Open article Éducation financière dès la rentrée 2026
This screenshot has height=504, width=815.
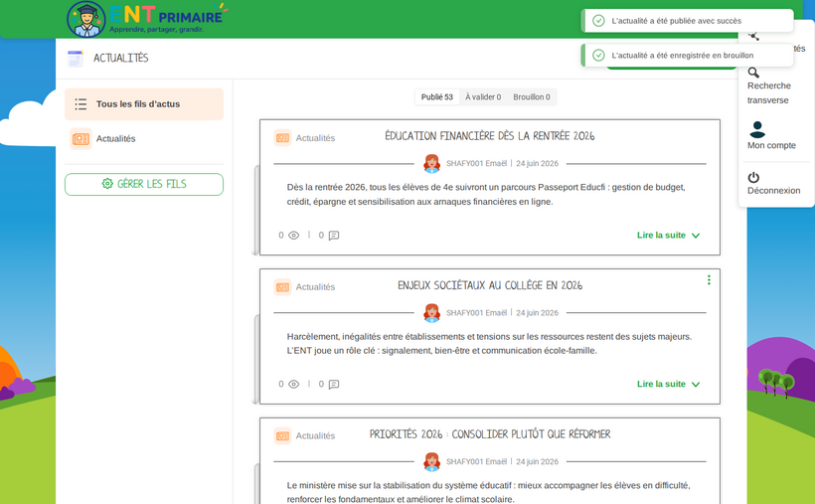click(x=490, y=136)
